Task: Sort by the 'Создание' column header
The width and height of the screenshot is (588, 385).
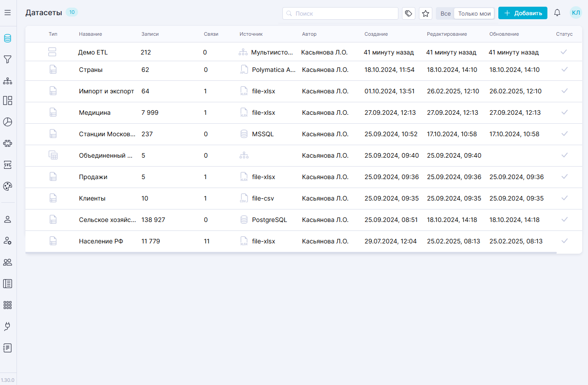Action: click(376, 34)
